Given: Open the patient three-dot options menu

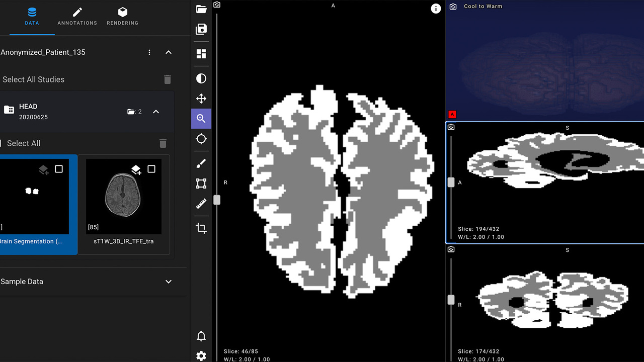Looking at the screenshot, I should tap(149, 52).
